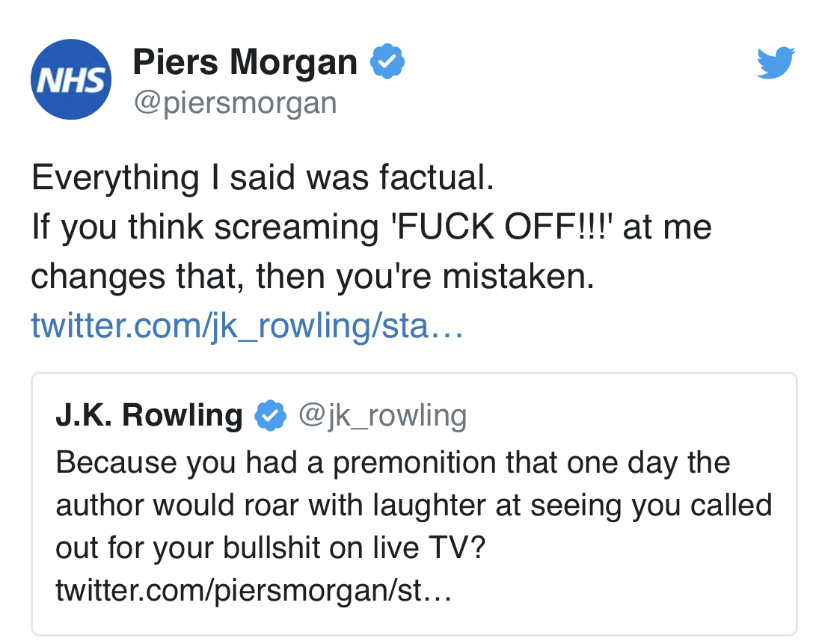Click the quoted line "author would roar with laughter"
The image size is (822, 644).
[x=413, y=506]
